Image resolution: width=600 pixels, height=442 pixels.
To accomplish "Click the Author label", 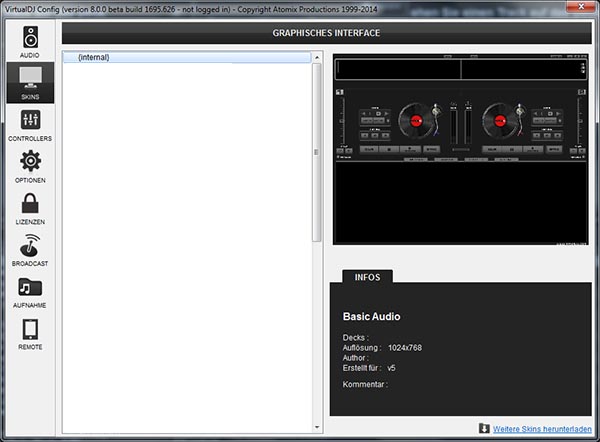I will [x=355, y=358].
